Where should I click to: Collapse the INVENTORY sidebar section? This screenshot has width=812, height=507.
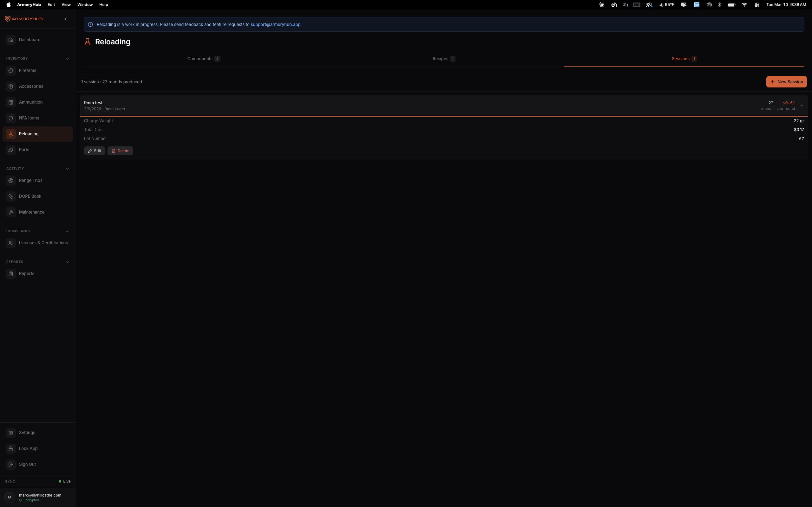67,59
